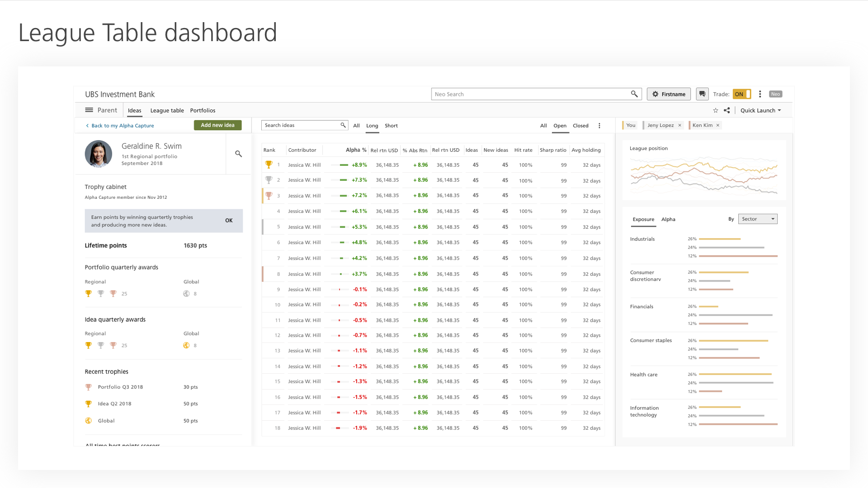Click the profile search magnifier icon

coord(238,154)
